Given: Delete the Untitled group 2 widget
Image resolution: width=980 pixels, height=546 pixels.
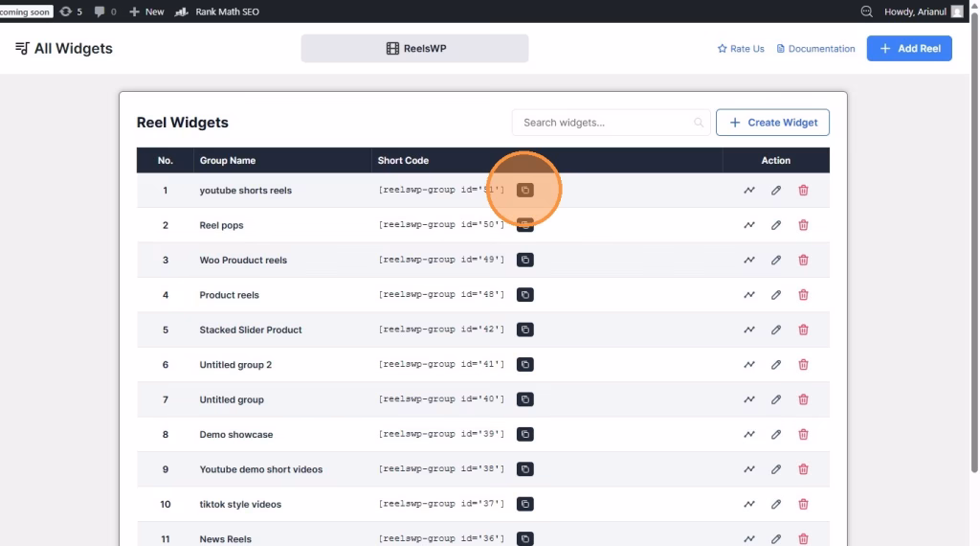Looking at the screenshot, I should coord(803,365).
